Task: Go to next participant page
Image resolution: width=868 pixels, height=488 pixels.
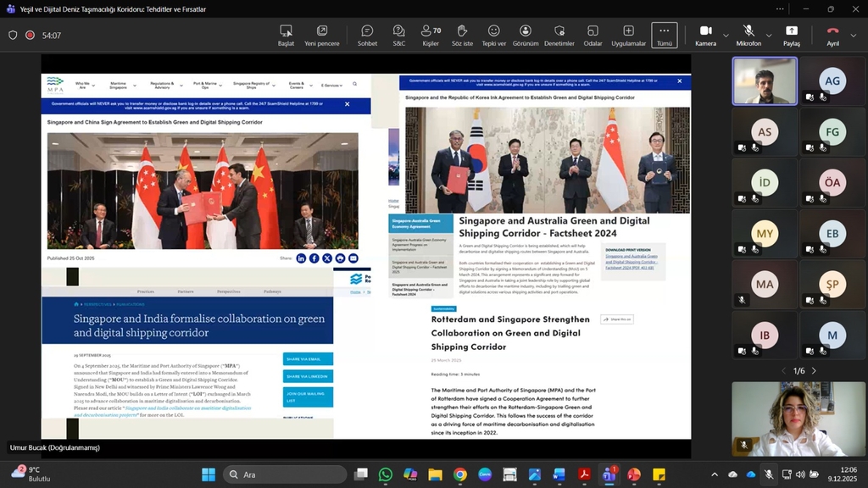Action: [814, 371]
